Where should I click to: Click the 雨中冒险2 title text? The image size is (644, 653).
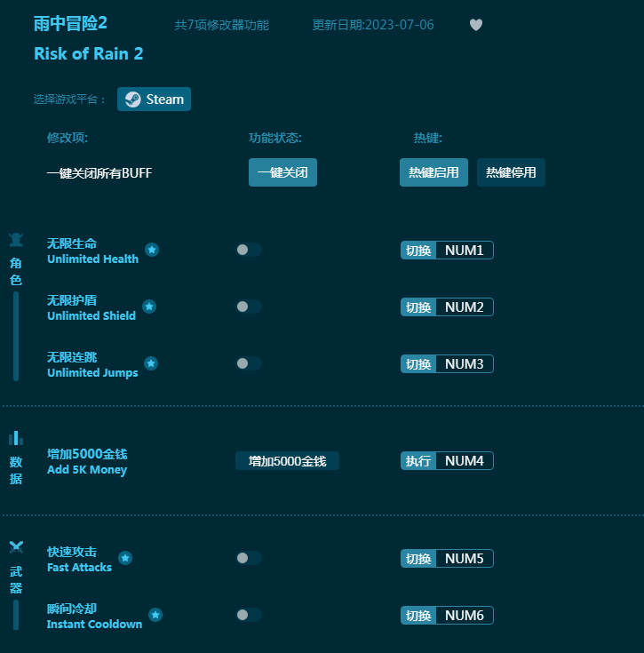tap(70, 23)
